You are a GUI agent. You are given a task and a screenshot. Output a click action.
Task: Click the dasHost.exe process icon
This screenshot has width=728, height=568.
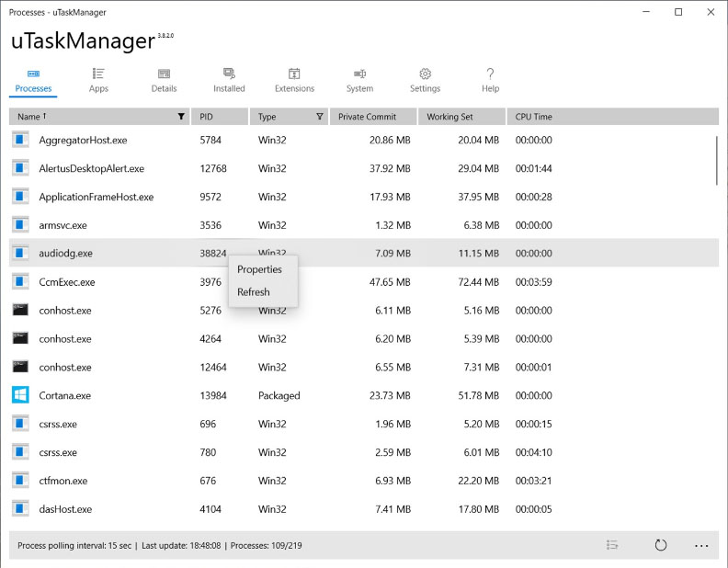click(x=20, y=509)
